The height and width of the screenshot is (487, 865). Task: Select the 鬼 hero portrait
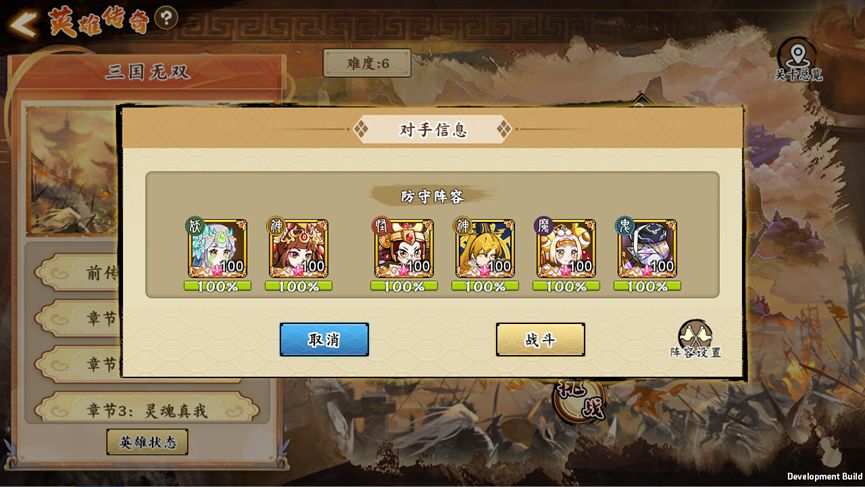(647, 248)
